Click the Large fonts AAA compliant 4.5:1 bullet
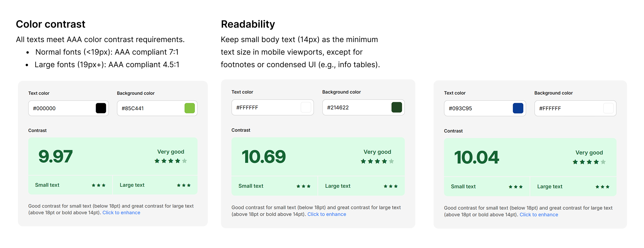Image resolution: width=644 pixels, height=248 pixels. pyautogui.click(x=107, y=65)
